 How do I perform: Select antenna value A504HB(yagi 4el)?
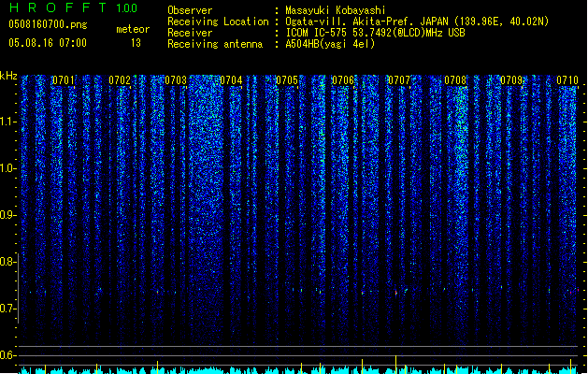coord(330,44)
